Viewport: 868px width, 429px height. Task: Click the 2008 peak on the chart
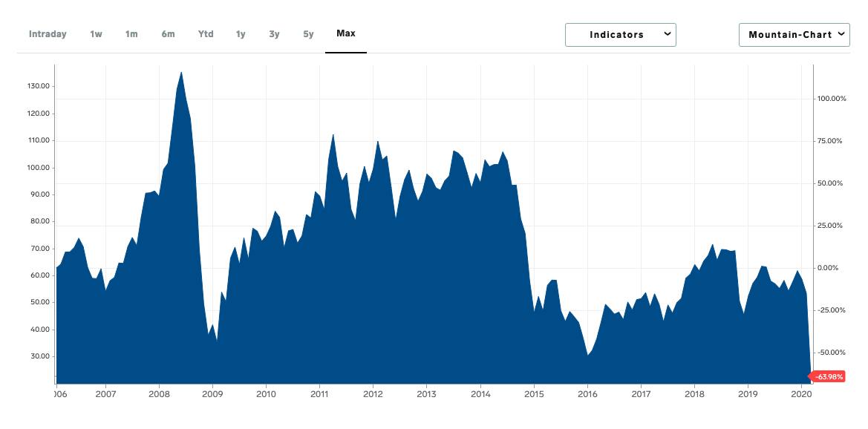(x=182, y=73)
